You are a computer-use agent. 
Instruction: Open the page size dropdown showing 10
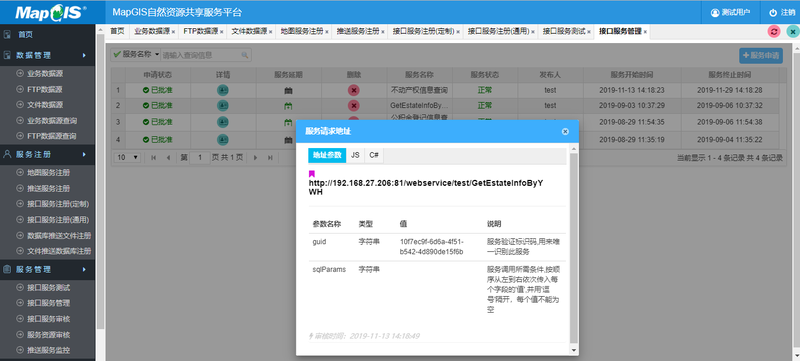pyautogui.click(x=128, y=158)
